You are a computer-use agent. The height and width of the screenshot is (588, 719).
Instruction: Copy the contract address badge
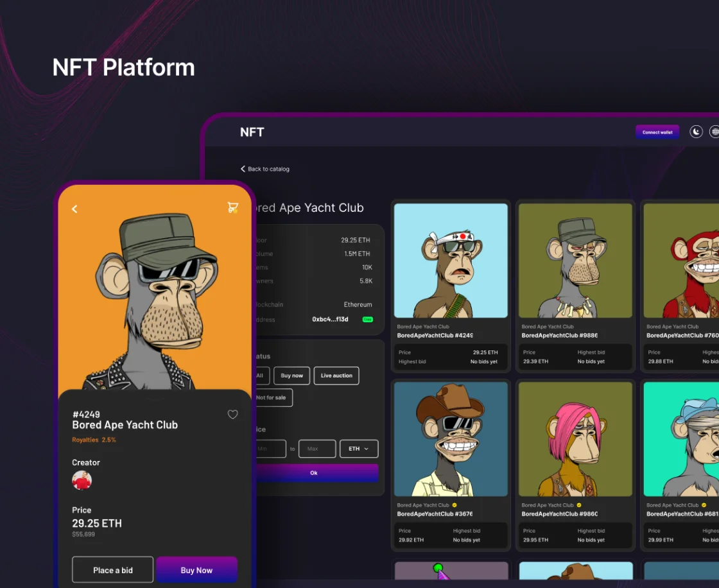pyautogui.click(x=367, y=319)
